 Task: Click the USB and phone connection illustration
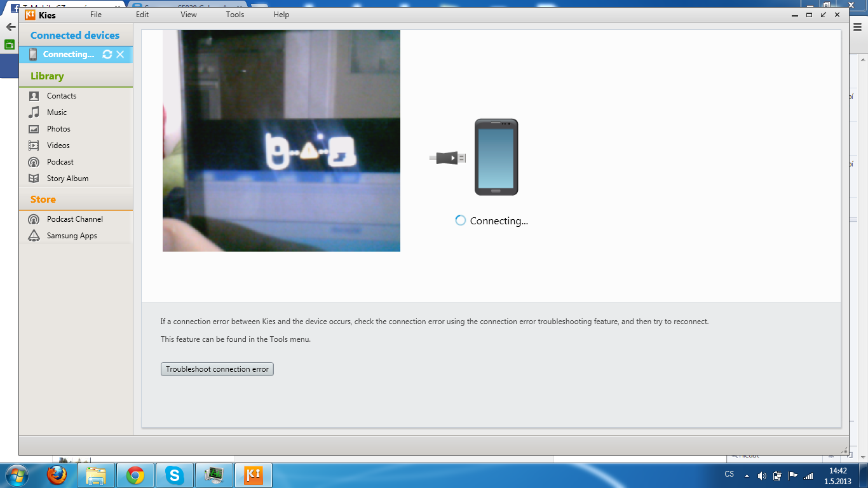click(x=474, y=157)
